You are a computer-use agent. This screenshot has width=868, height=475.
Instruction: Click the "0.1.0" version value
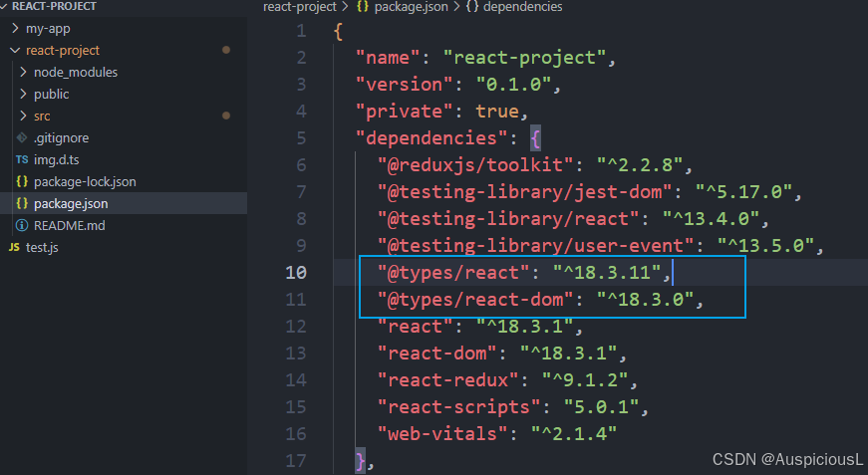click(513, 84)
